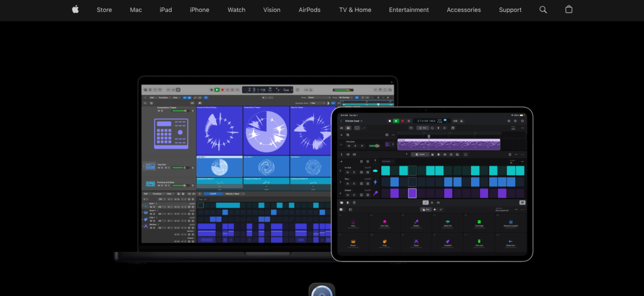This screenshot has width=644, height=296.
Task: Click the Apple logo in the navigation bar
Action: [x=75, y=9]
